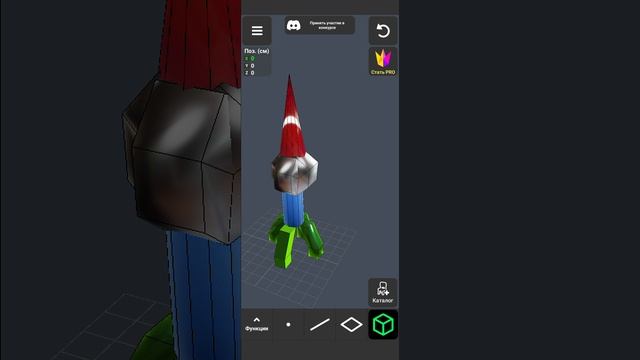Click the undo arrow button
Viewport: 640px width, 360px height.
[x=383, y=31]
